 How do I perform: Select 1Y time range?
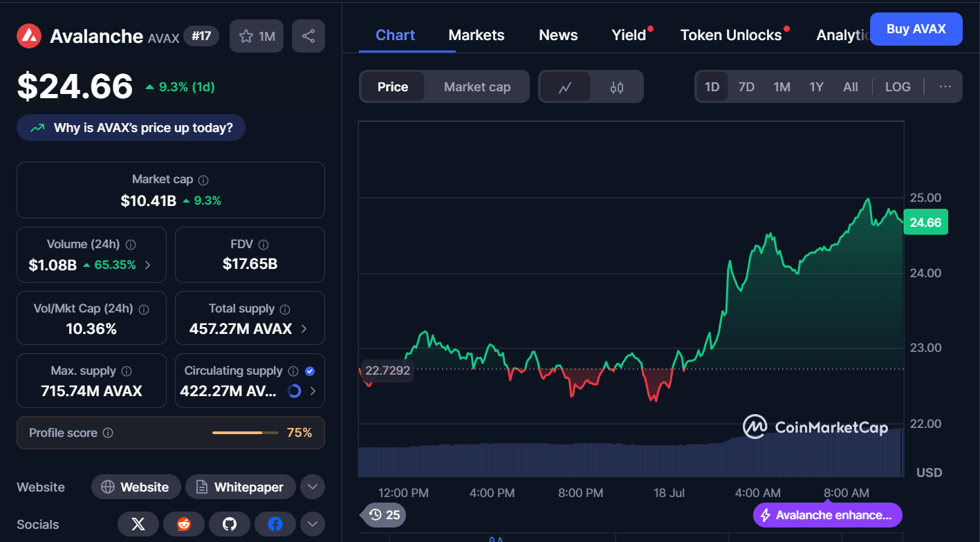pyautogui.click(x=817, y=87)
